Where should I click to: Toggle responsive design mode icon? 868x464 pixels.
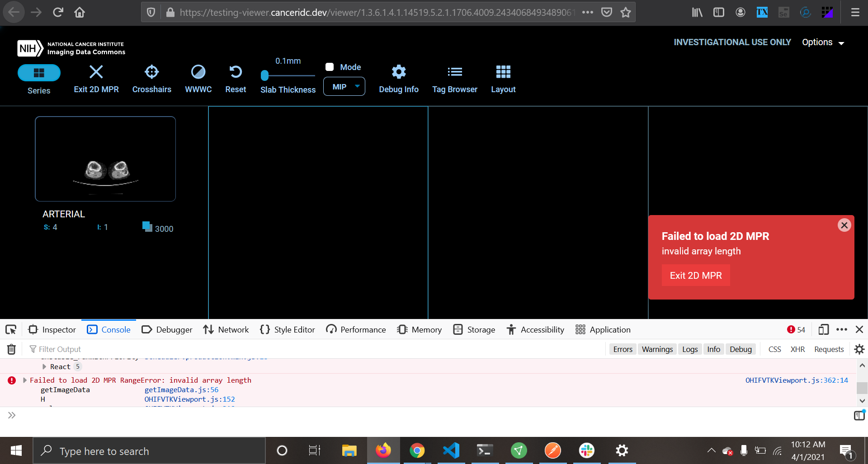[824, 330]
